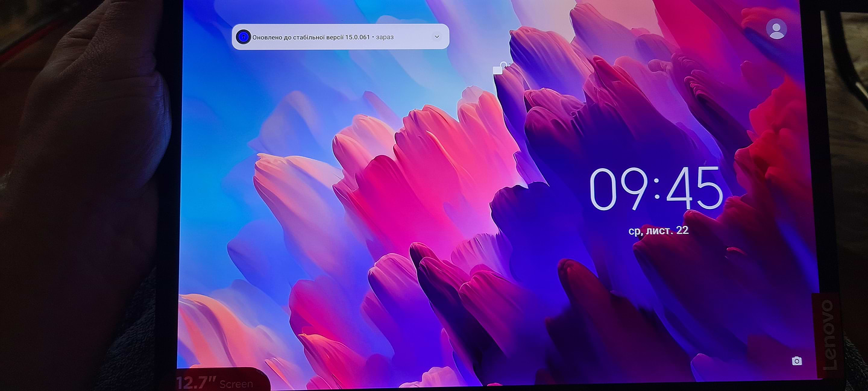Tap the '15.0.061' version number text
Image resolution: width=868 pixels, height=391 pixels.
357,37
